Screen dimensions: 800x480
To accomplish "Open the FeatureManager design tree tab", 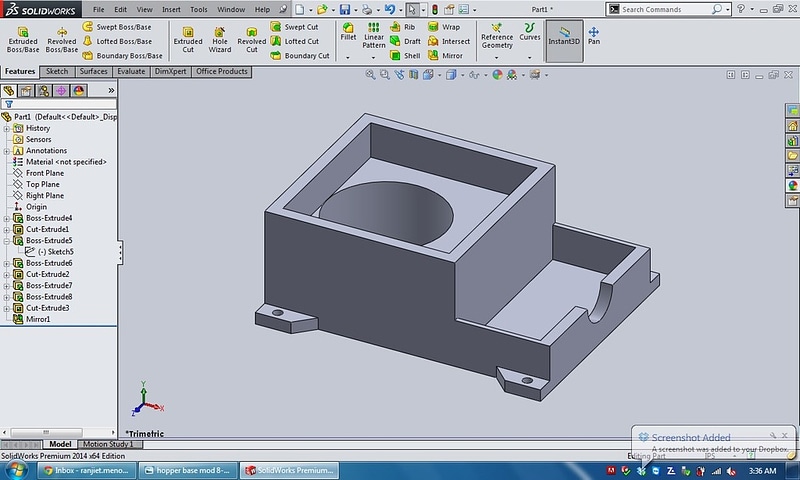I will [9, 91].
